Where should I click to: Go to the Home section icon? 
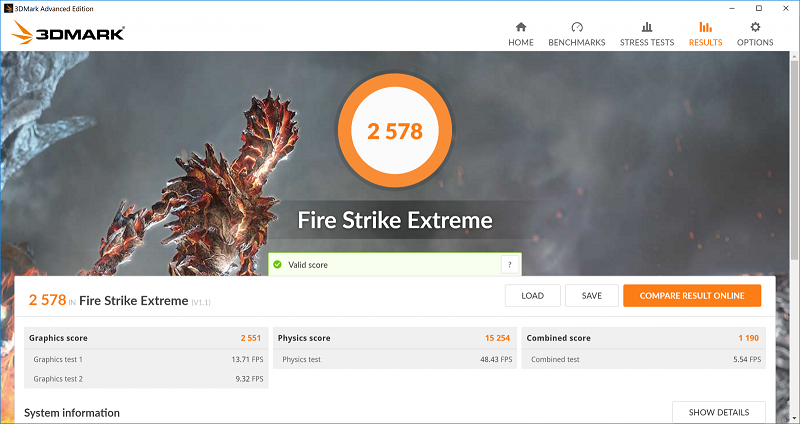(520, 27)
